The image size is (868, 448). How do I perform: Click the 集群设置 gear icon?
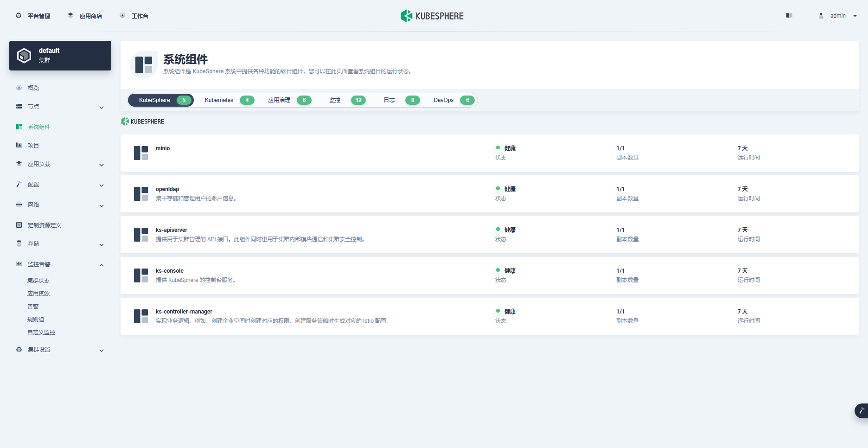coord(19,349)
